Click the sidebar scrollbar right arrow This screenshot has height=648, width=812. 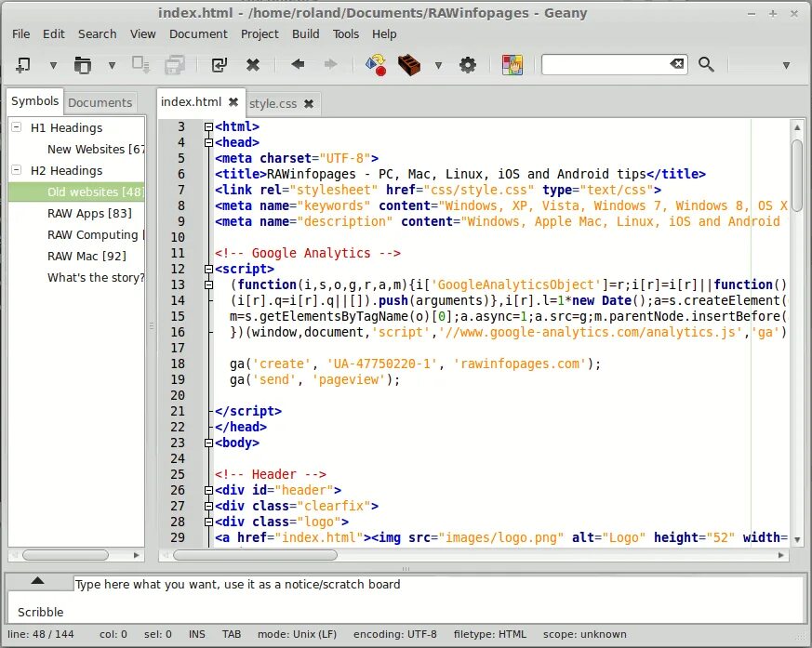(x=136, y=555)
